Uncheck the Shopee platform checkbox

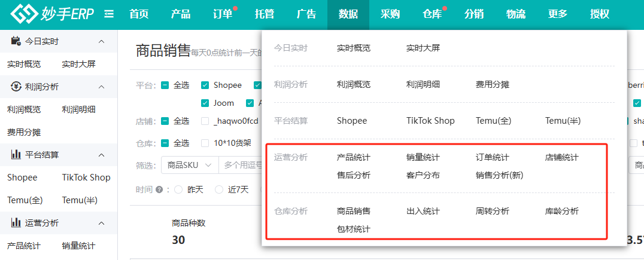205,85
